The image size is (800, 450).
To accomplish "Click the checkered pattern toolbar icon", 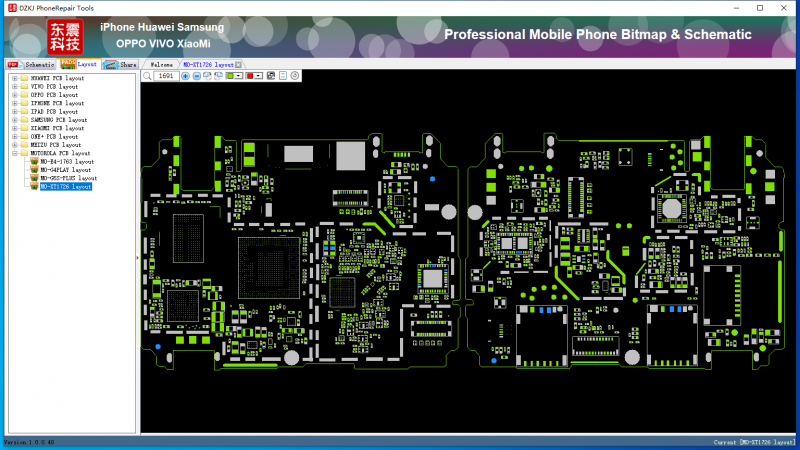I will pos(272,76).
